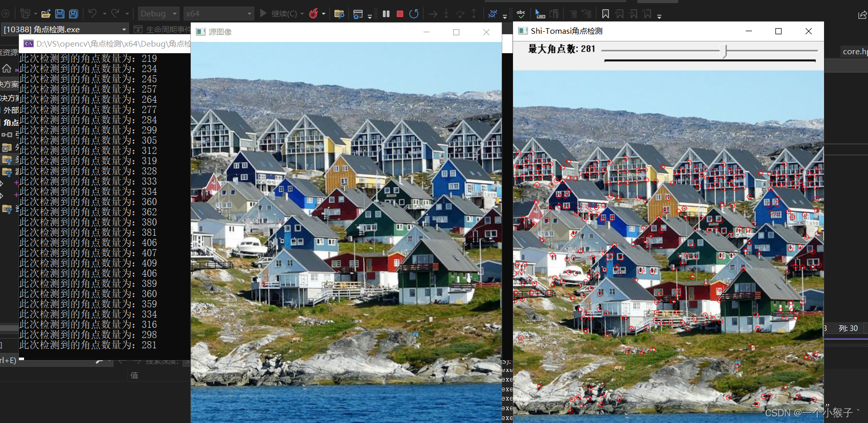Click the trackbar track right of the thumb
The height and width of the screenshot is (423, 868).
pyautogui.click(x=772, y=51)
